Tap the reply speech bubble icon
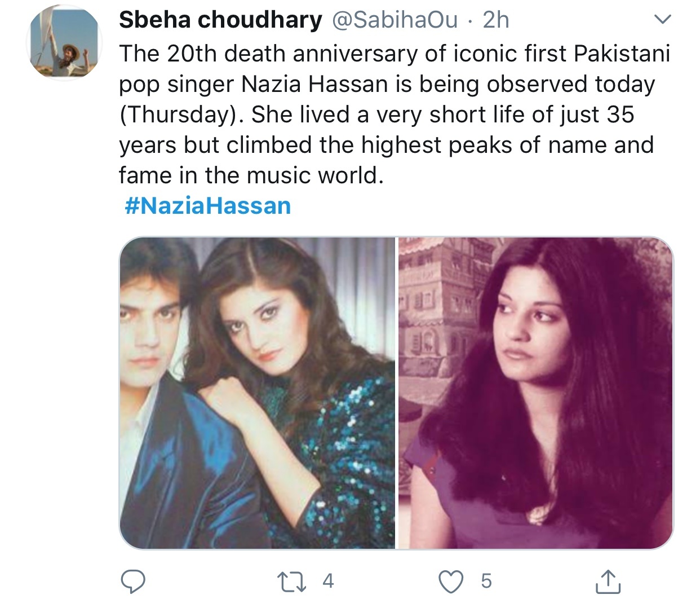Image resolution: width=700 pixels, height=599 pixels. 134,581
